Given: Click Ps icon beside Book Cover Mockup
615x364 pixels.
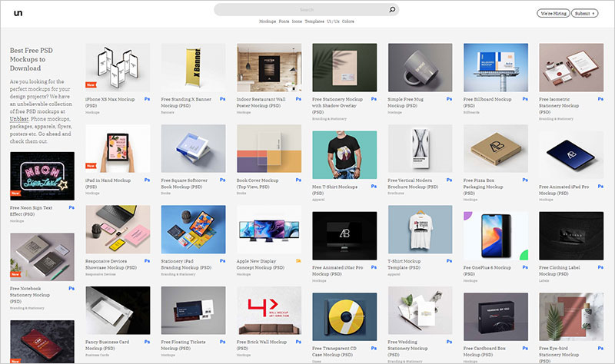Looking at the screenshot, I should click(298, 180).
